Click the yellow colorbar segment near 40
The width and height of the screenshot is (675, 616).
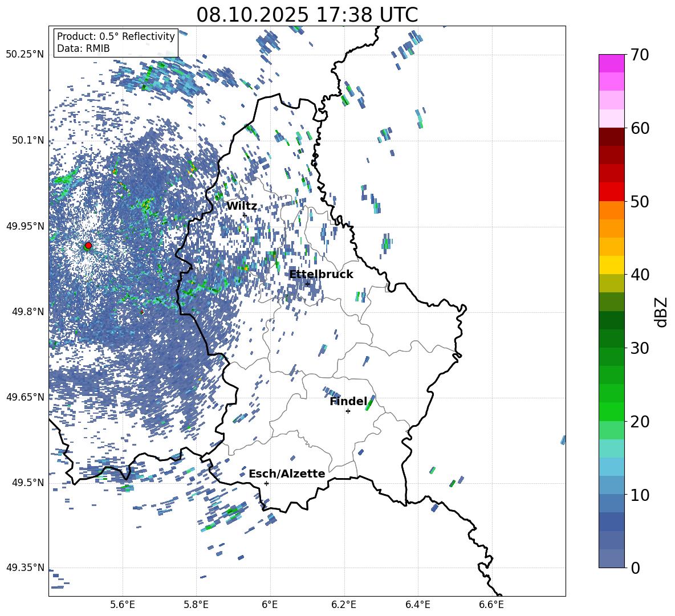(612, 265)
